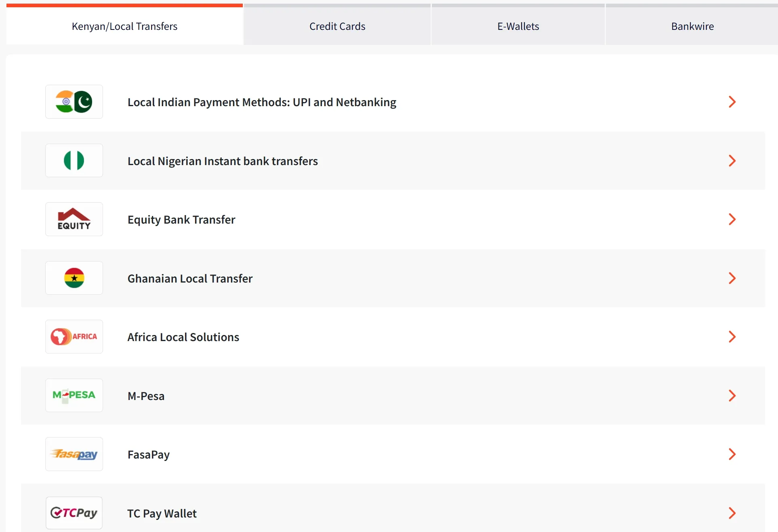Choose Equity Bank Transfer text
This screenshot has height=532, width=778.
(x=181, y=220)
